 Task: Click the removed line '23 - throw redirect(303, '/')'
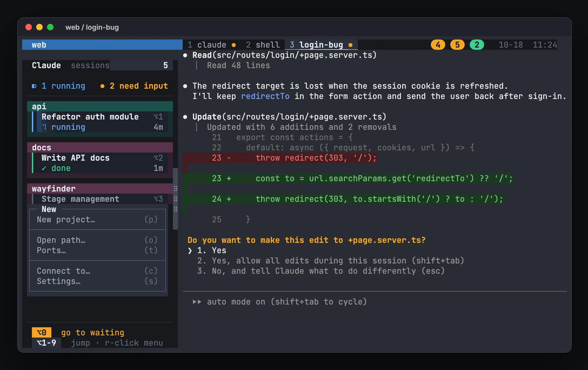click(280, 158)
